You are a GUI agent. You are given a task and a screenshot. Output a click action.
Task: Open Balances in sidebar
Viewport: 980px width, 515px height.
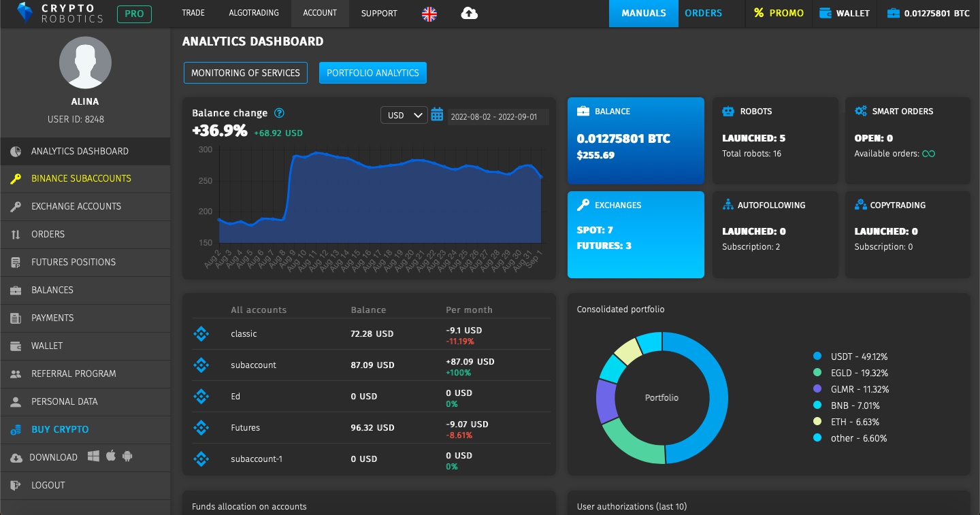85,290
